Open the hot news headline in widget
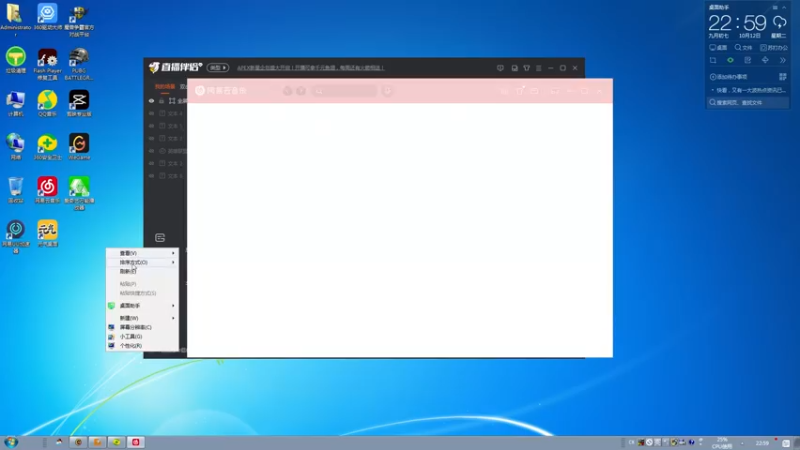Screen dimensions: 800x450 (x=748, y=90)
